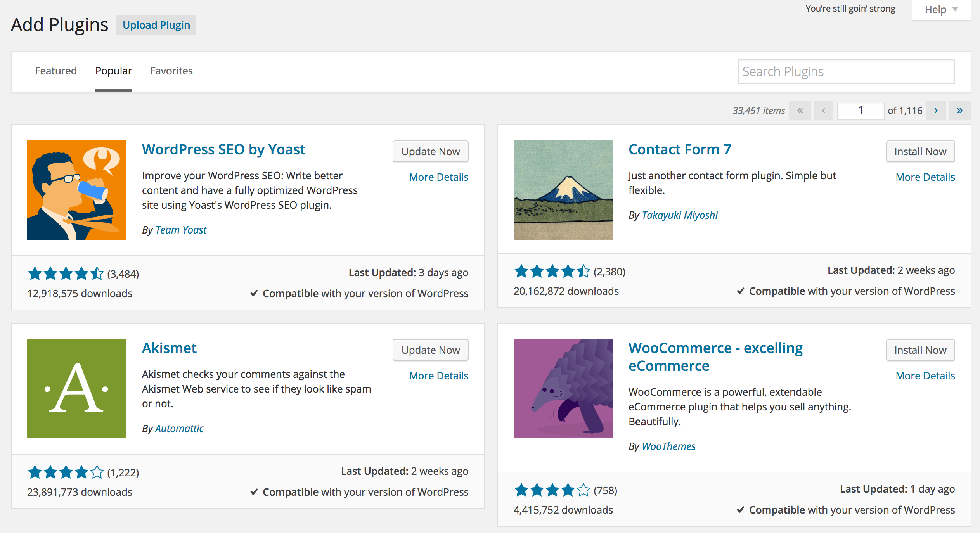Select the Popular tab
This screenshot has height=533, width=980.
tap(114, 71)
